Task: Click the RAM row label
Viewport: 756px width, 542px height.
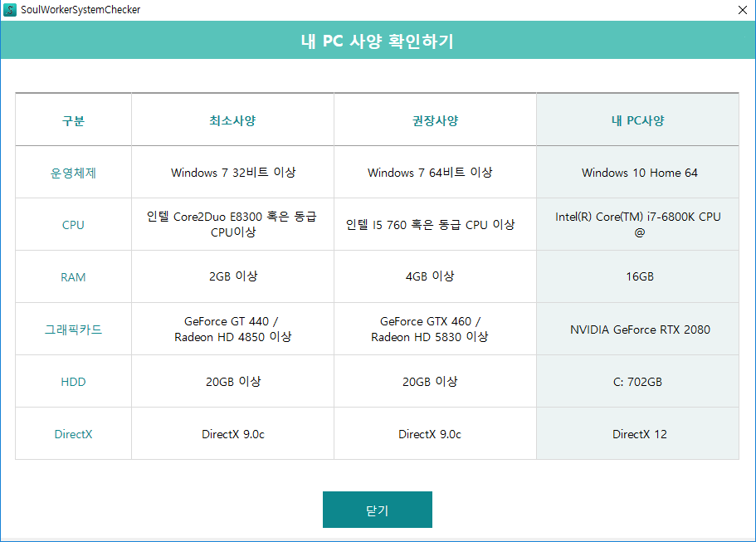Action: [73, 277]
